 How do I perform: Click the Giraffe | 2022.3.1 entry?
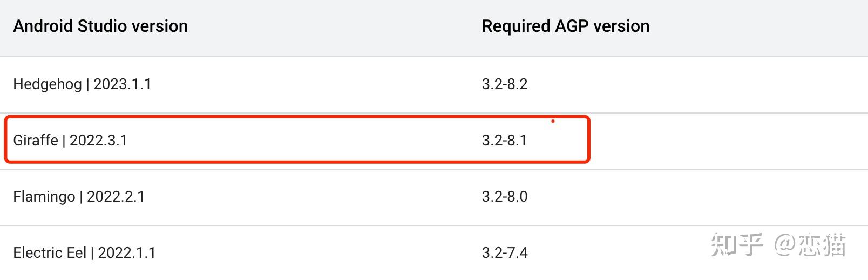70,141
